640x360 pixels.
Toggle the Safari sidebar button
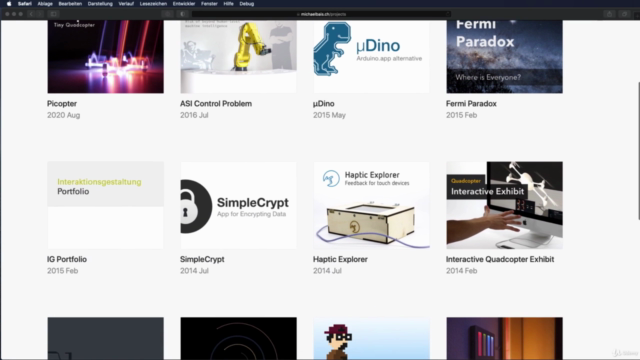tap(53, 14)
